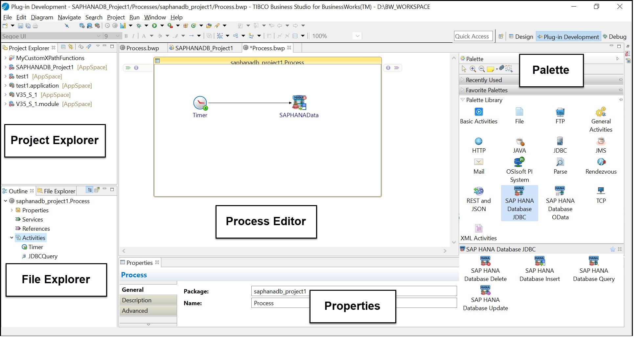Image resolution: width=644 pixels, height=340 pixels.
Task: Switch to the Design perspective
Action: point(521,37)
